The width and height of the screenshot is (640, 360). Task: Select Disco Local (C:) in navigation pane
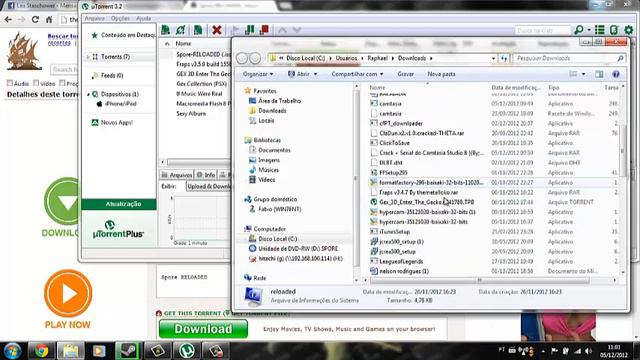278,239
